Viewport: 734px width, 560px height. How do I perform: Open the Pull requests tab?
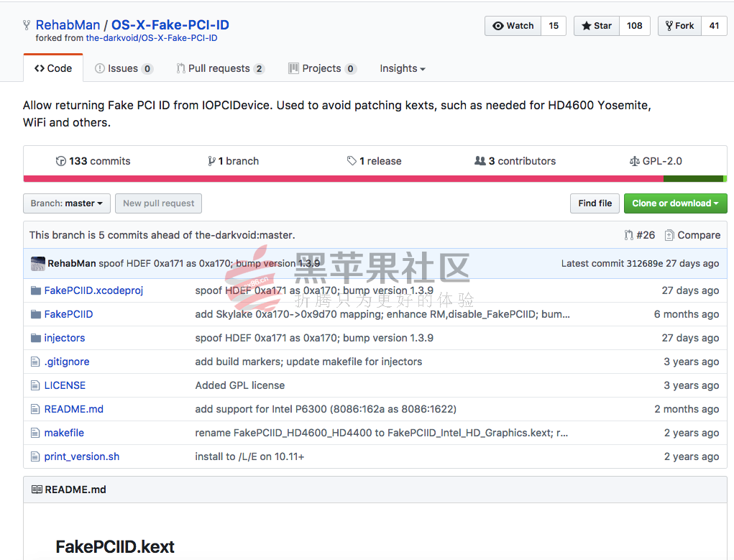pos(221,68)
